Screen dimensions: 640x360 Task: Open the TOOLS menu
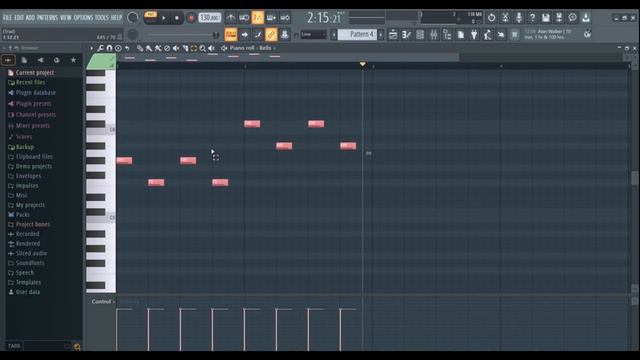[102, 18]
